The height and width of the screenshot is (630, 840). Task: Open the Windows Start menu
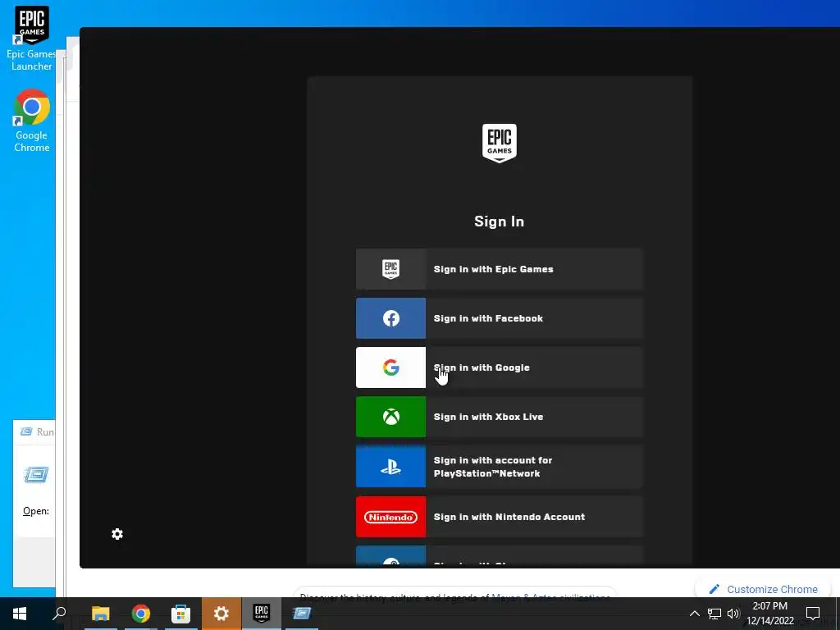tap(20, 614)
